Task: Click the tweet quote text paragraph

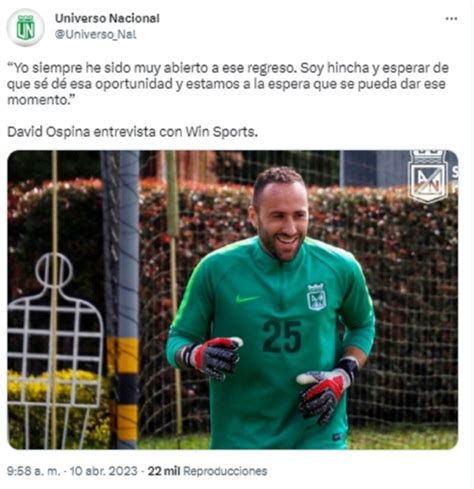Action: (228, 84)
